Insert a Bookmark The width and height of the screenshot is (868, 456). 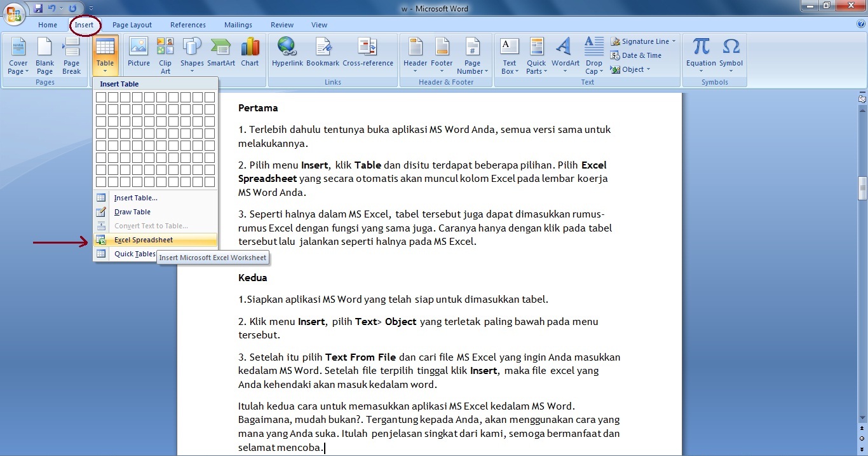[x=323, y=54]
